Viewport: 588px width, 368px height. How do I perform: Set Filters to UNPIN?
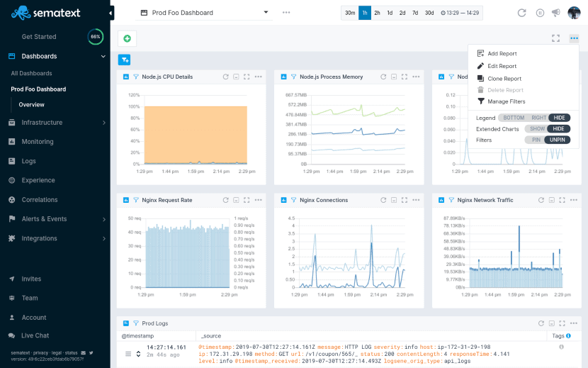(x=558, y=140)
